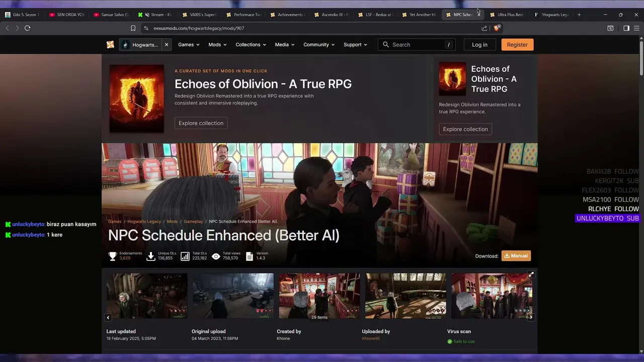Switch to the SEN ORDA YOK tab
The width and height of the screenshot is (644, 362).
(67, 15)
